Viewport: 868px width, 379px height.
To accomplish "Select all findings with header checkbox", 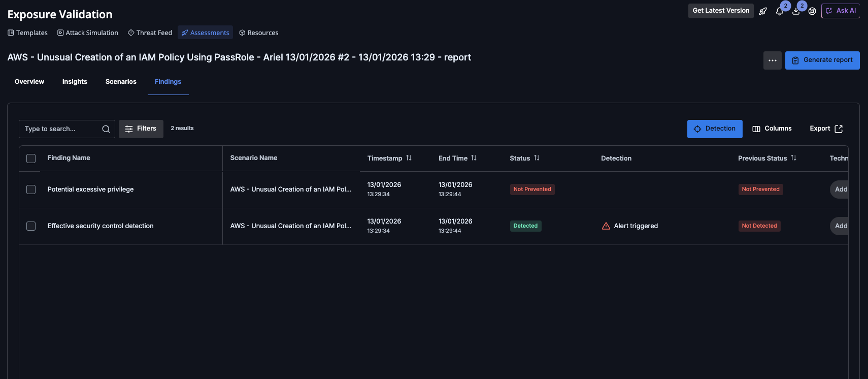I will point(31,159).
